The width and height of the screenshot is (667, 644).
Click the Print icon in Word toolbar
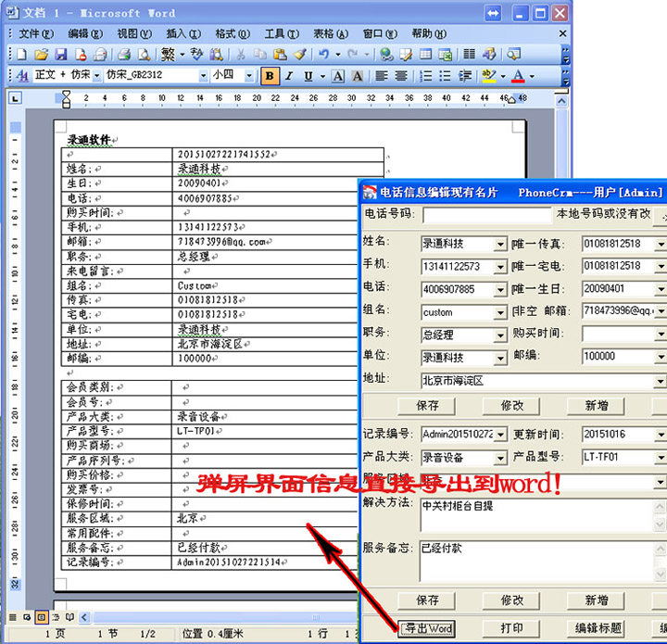tap(124, 55)
